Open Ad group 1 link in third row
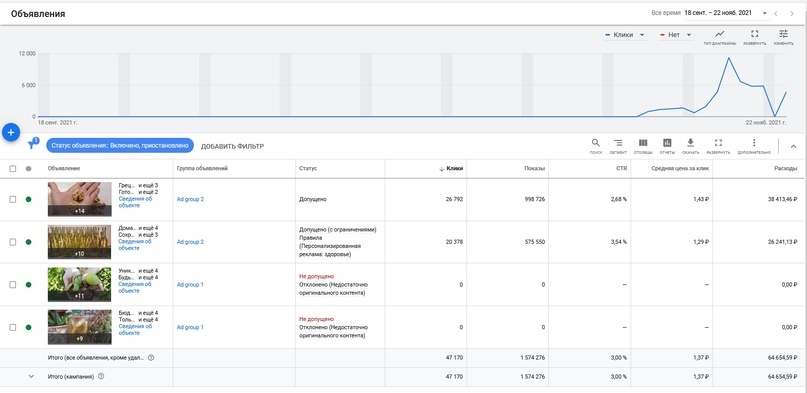807x393 pixels. coord(190,284)
